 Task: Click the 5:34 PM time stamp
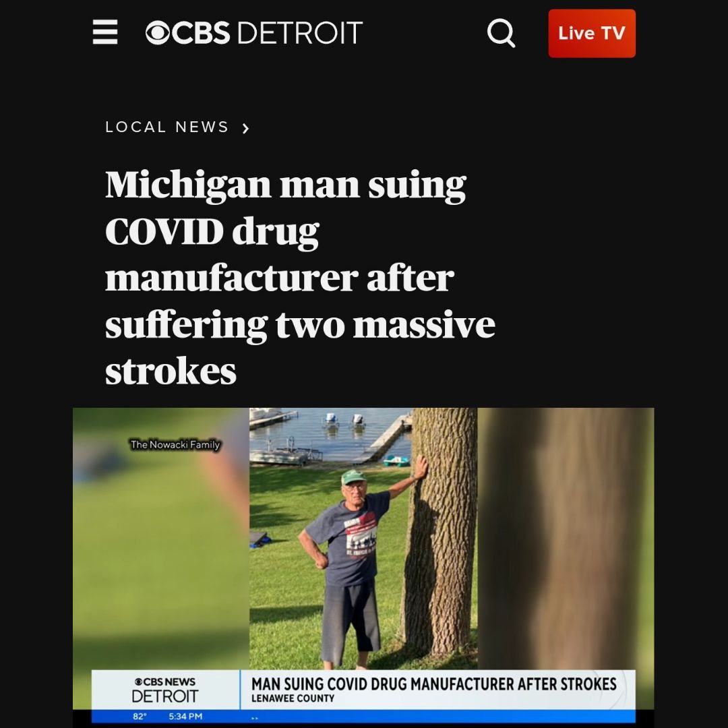click(x=185, y=717)
